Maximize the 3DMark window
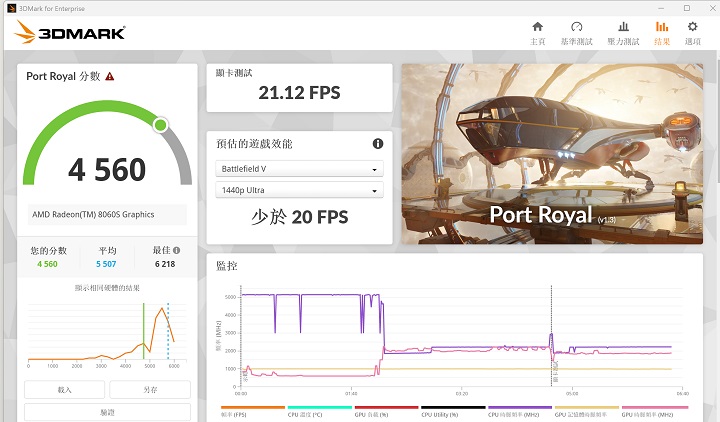The width and height of the screenshot is (720, 422). tap(687, 8)
